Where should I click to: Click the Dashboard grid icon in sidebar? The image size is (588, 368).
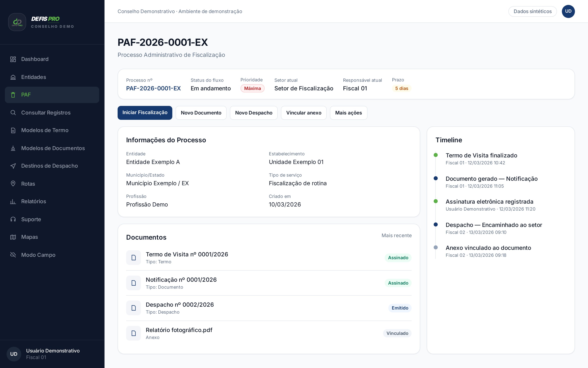coord(13,59)
